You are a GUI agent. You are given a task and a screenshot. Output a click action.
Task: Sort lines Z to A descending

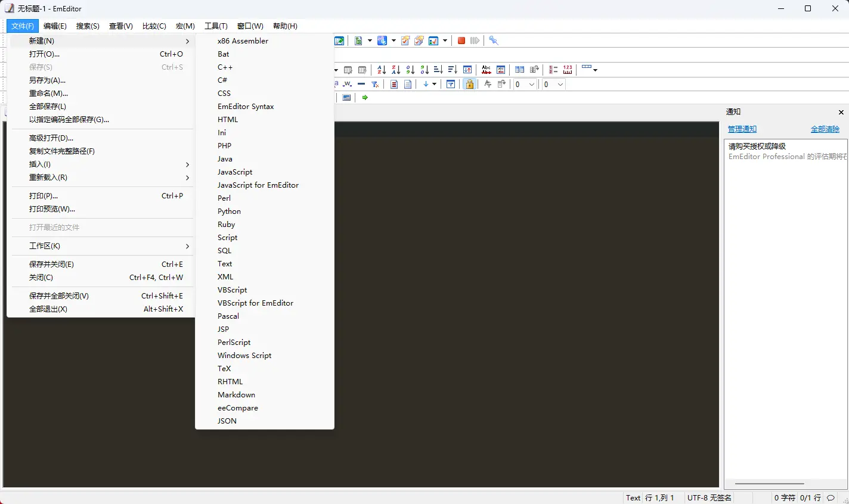[396, 70]
